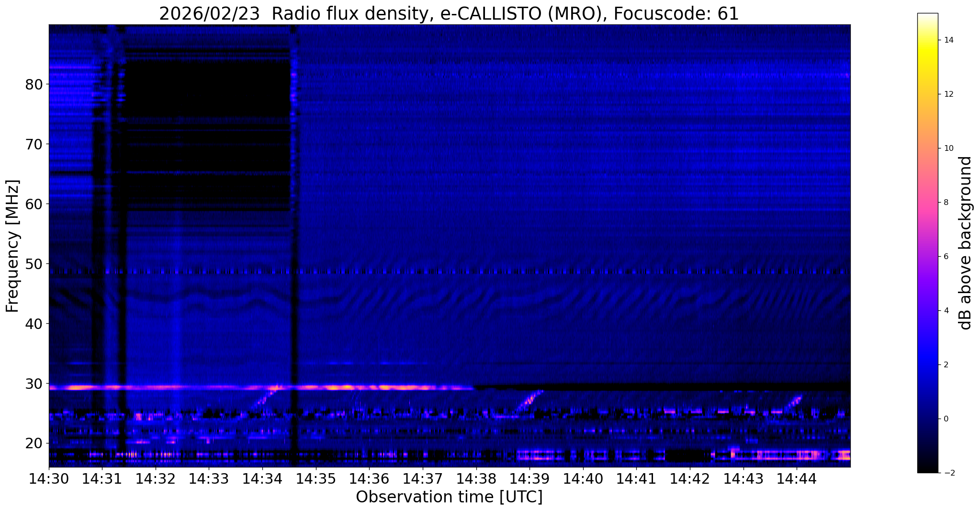Image resolution: width=980 pixels, height=511 pixels.
Task: Click the 14:41 time tick label
Action: [637, 478]
